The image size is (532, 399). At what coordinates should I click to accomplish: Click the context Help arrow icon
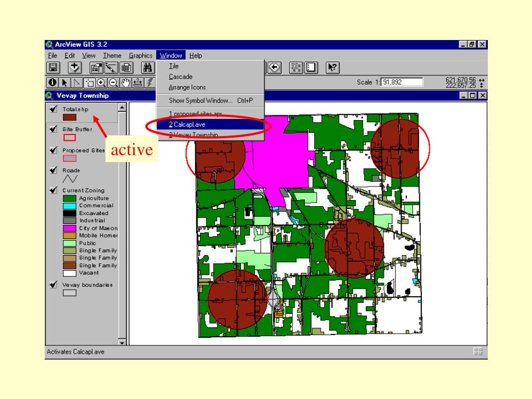(332, 68)
